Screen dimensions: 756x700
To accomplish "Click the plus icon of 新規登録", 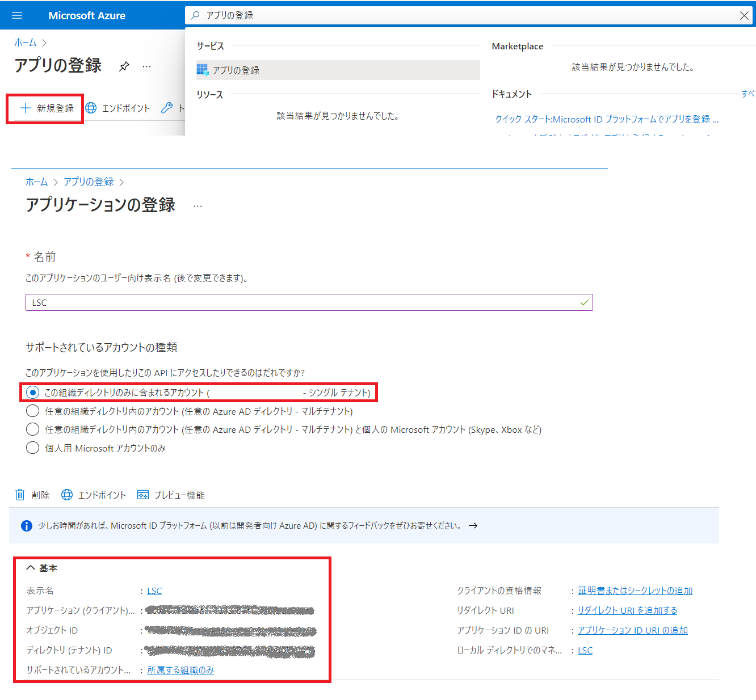I will pyautogui.click(x=26, y=108).
